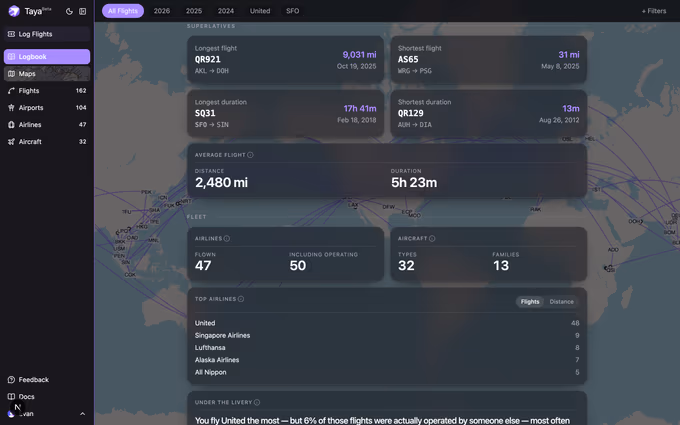Click the Airlines tail icon
Screen dimensions: 680x425
click(x=11, y=124)
